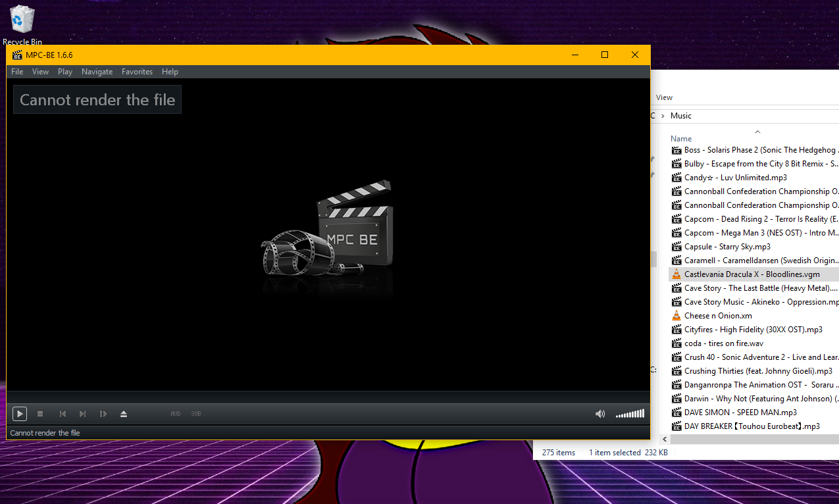Click the SUB subtitle button
This screenshot has width=839, height=504.
[196, 414]
